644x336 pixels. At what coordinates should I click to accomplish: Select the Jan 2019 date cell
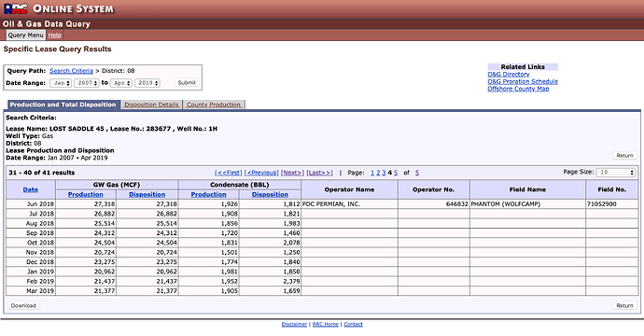(x=31, y=272)
